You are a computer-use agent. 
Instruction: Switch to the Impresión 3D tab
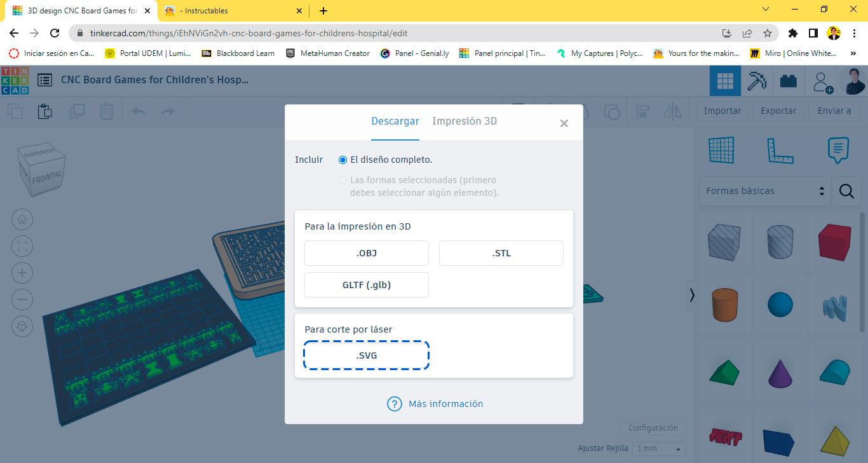tap(465, 121)
